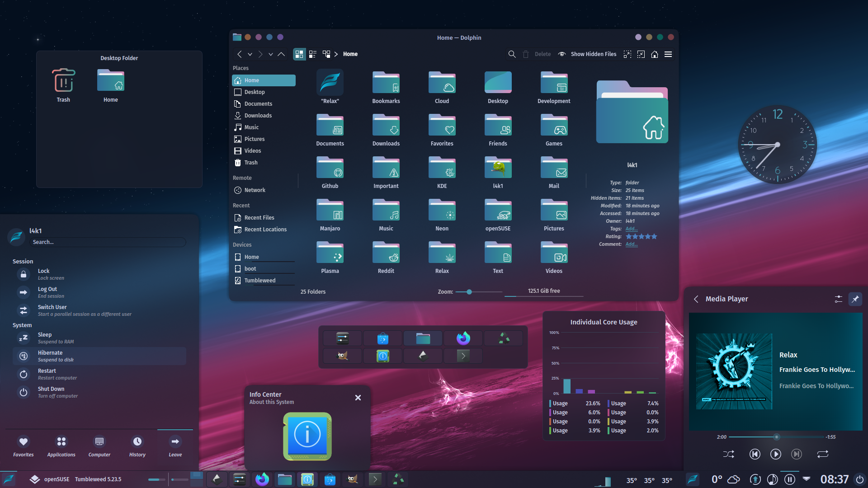
Task: Open Network under Remote section
Action: (264, 190)
